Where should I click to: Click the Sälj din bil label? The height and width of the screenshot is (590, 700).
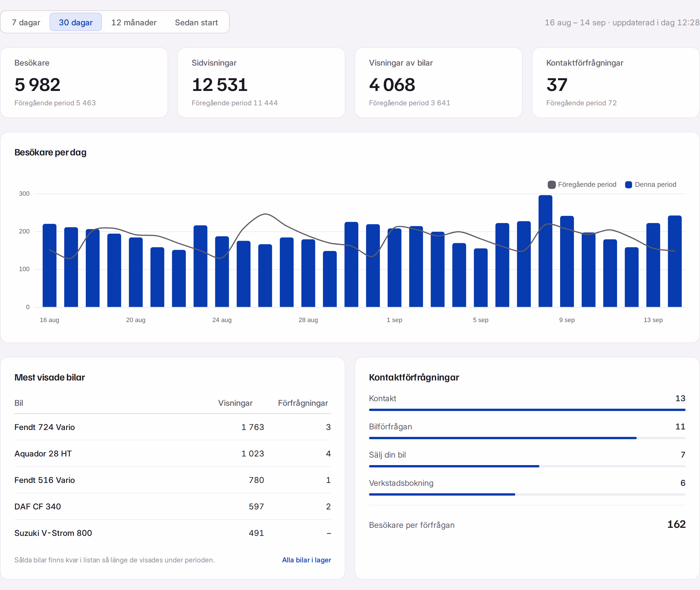pyautogui.click(x=387, y=455)
